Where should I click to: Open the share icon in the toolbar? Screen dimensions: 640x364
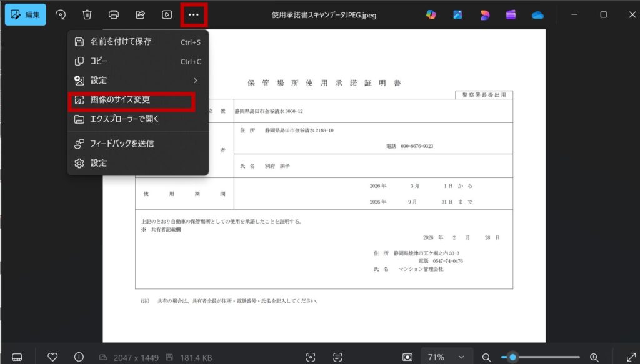click(141, 14)
